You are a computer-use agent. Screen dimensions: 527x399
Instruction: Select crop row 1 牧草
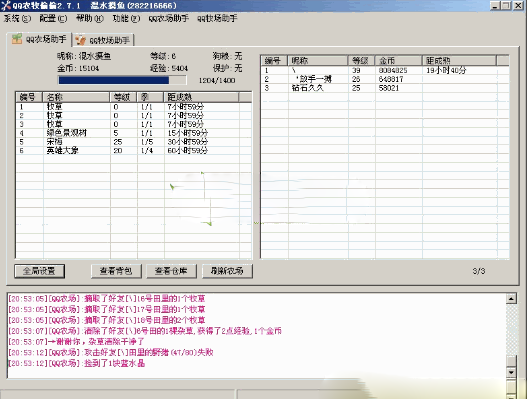point(133,107)
